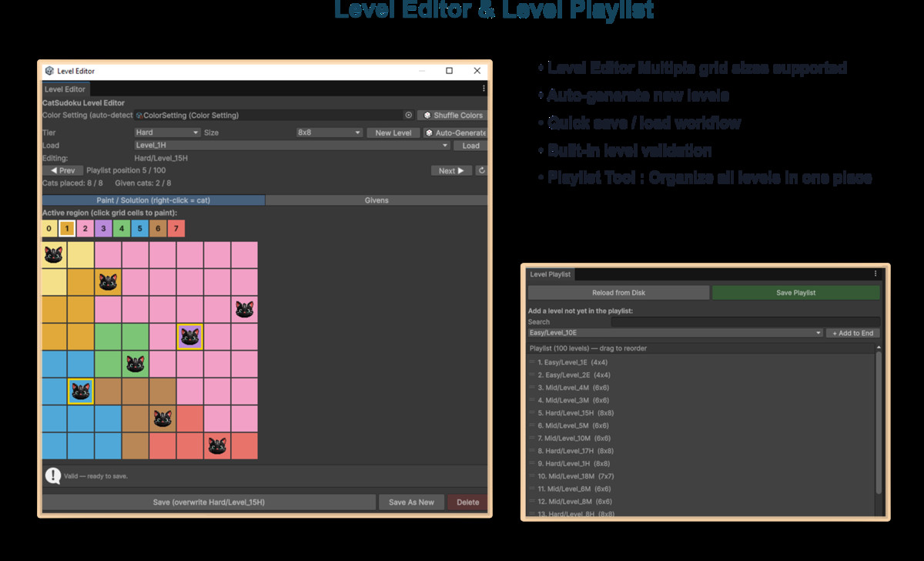Grab the drag handle of 9. Hard/Level_1H

tap(532, 464)
